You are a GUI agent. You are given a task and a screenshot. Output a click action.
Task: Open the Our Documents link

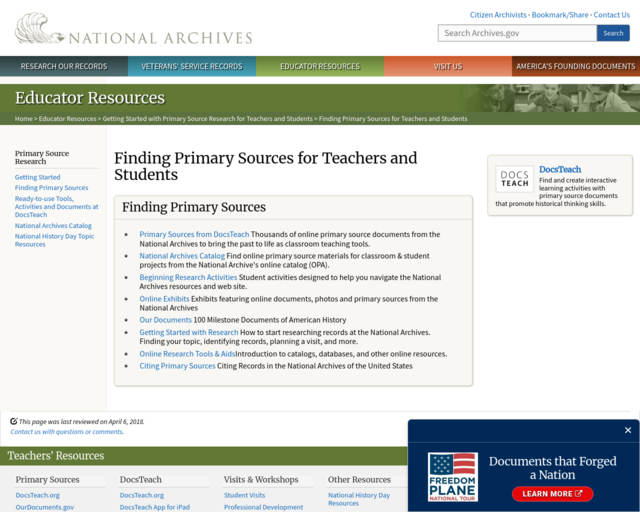165,320
